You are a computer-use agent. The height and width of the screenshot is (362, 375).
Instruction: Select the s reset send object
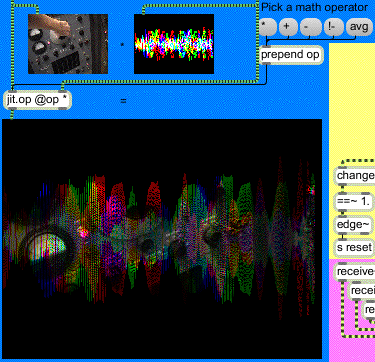(353, 247)
